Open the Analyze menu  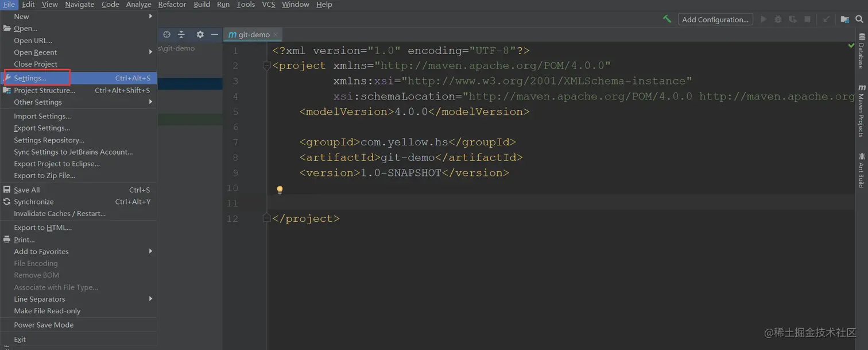pos(138,5)
